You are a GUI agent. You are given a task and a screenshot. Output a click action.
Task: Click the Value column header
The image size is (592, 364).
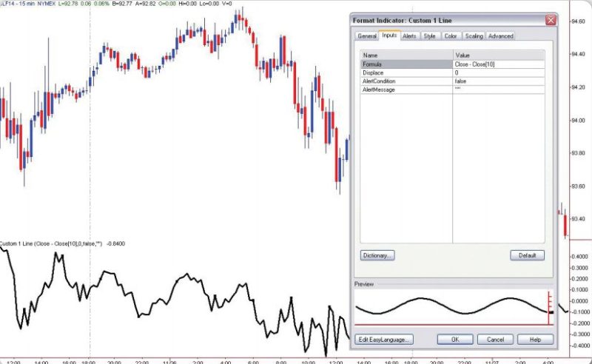[x=499, y=55]
